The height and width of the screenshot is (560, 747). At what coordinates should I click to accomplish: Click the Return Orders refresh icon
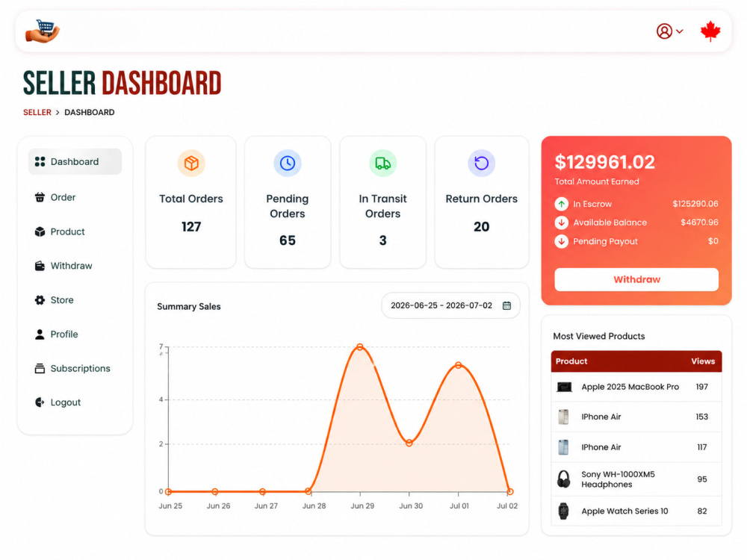[482, 163]
